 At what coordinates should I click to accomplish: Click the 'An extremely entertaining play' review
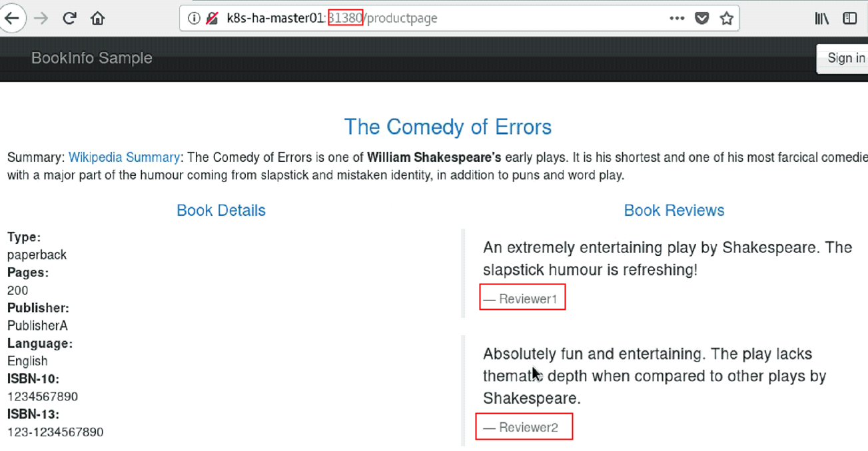[667, 258]
